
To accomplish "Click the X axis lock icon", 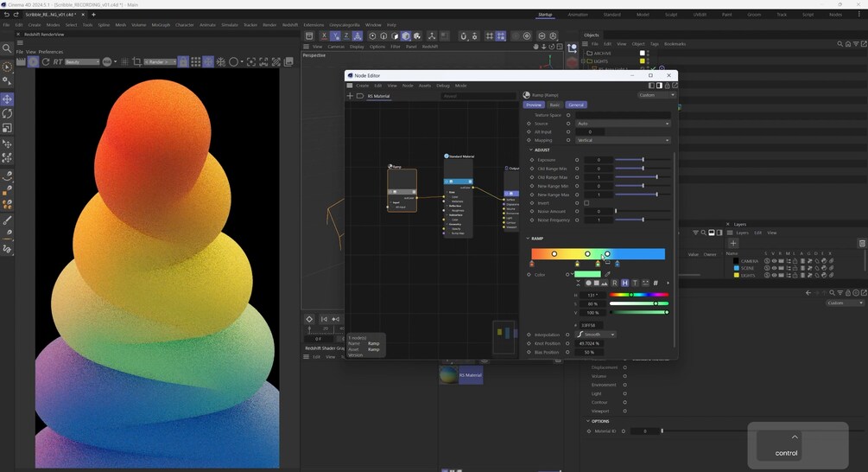I will (324, 36).
